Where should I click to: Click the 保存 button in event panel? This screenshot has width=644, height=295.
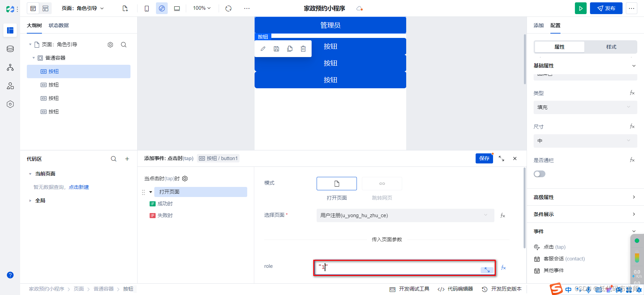484,158
